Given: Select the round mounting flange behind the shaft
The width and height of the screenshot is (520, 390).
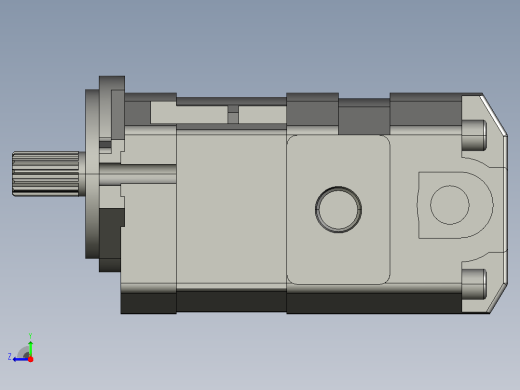Looking at the screenshot, I should [92, 174].
